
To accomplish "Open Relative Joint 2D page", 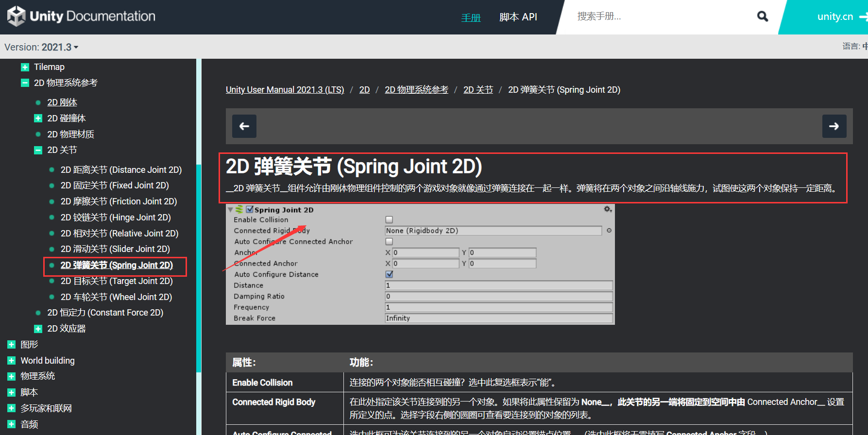I will 119,234.
